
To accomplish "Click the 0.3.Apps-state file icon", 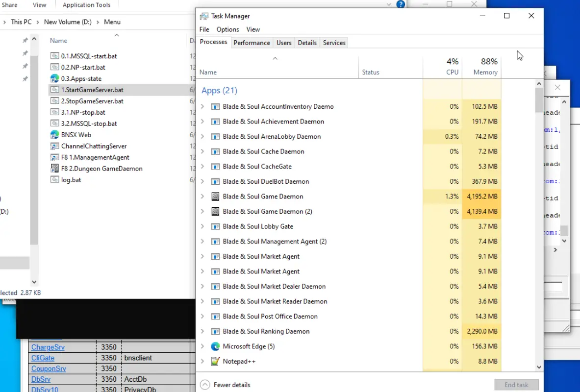I will pyautogui.click(x=55, y=78).
